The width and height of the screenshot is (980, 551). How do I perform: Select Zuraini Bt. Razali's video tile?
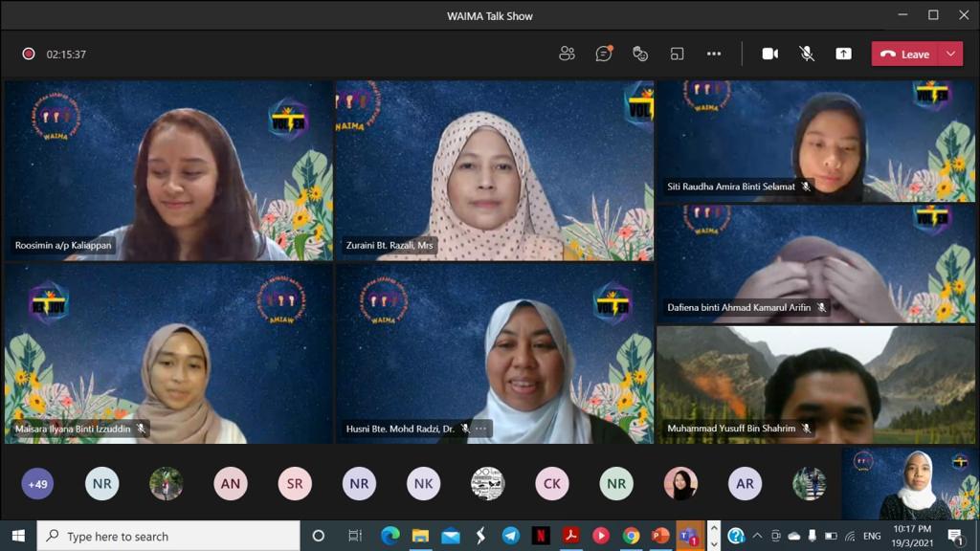click(x=494, y=170)
